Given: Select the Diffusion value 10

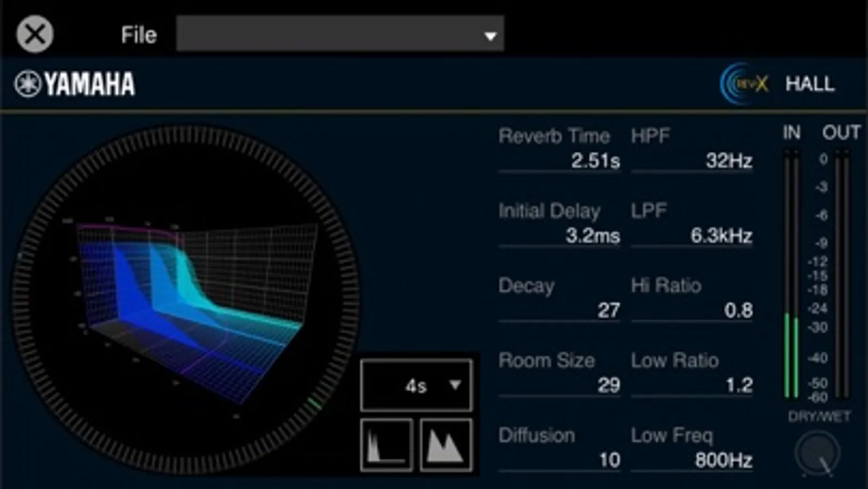Looking at the screenshot, I should pos(610,460).
